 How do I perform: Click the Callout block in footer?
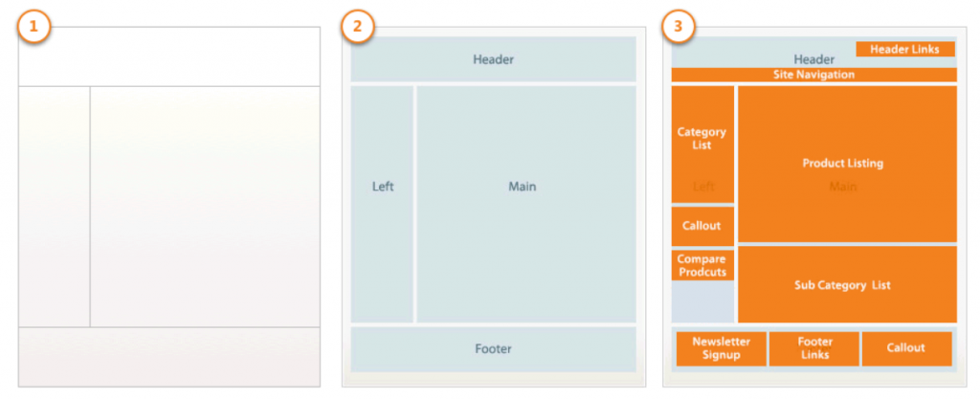[907, 348]
